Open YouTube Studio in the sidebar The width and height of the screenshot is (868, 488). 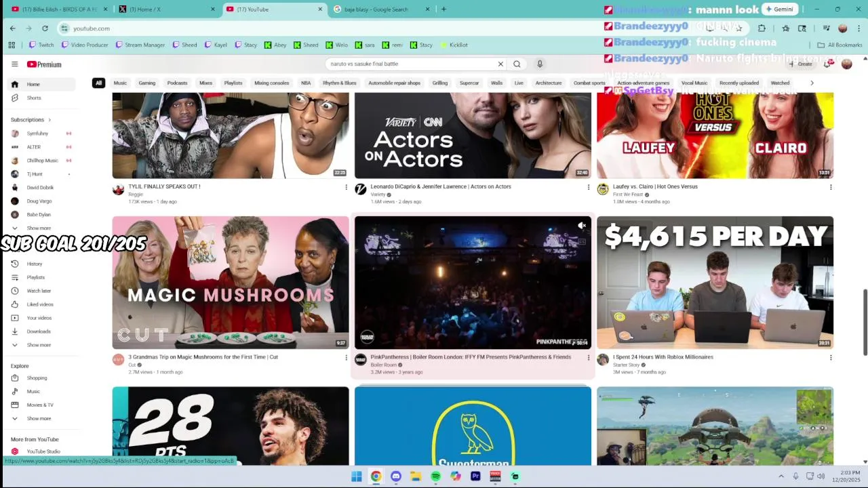click(42, 451)
